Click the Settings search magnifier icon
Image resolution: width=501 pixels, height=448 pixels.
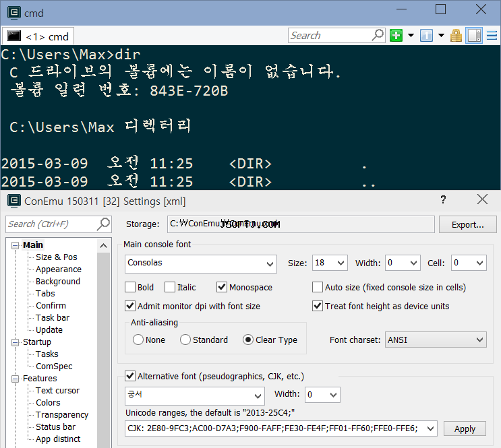(104, 224)
